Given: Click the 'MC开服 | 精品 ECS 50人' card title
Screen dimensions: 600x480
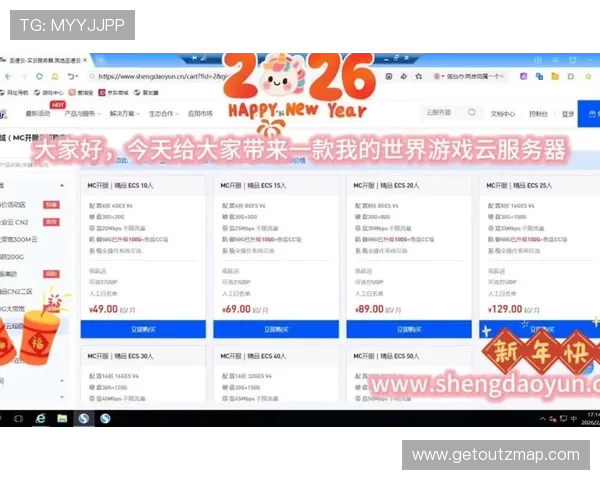Looking at the screenshot, I should coord(386,356).
